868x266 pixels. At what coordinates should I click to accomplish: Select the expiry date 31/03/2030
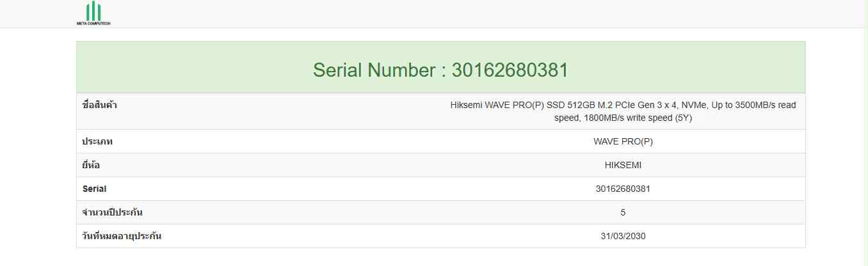pyautogui.click(x=623, y=236)
